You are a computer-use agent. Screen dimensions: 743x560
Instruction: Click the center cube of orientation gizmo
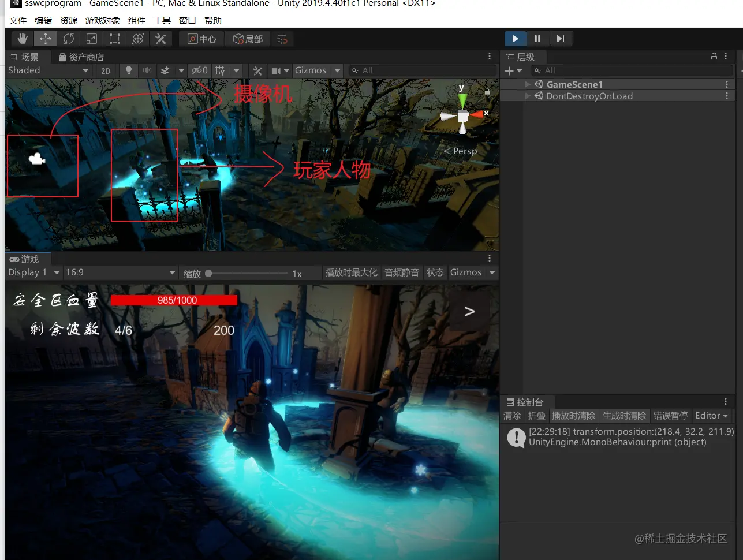pyautogui.click(x=463, y=117)
